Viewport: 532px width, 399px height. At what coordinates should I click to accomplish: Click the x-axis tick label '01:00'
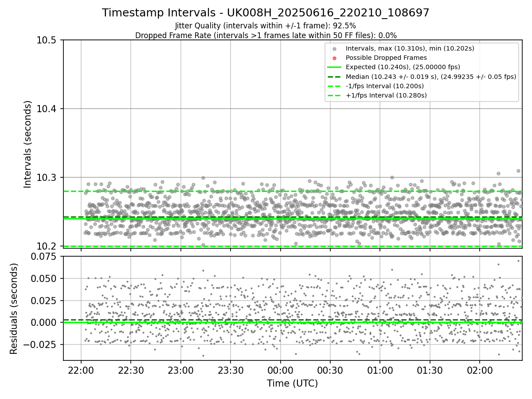380,370
